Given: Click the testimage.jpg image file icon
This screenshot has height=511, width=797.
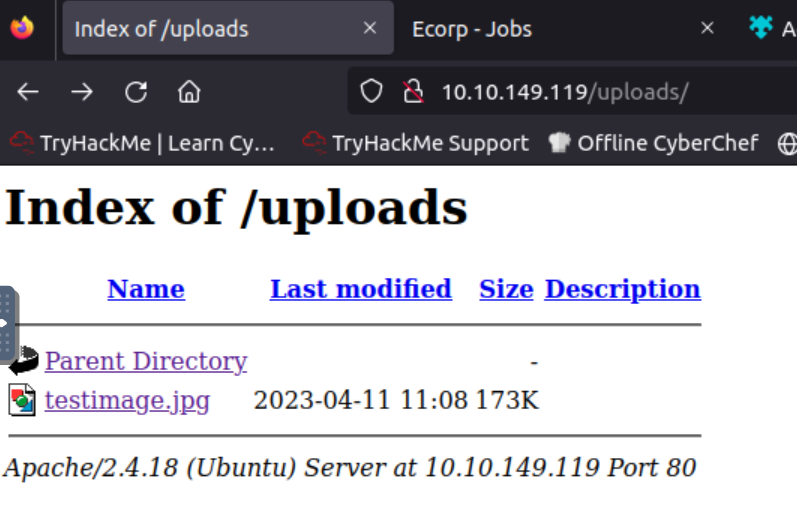Looking at the screenshot, I should point(22,401).
